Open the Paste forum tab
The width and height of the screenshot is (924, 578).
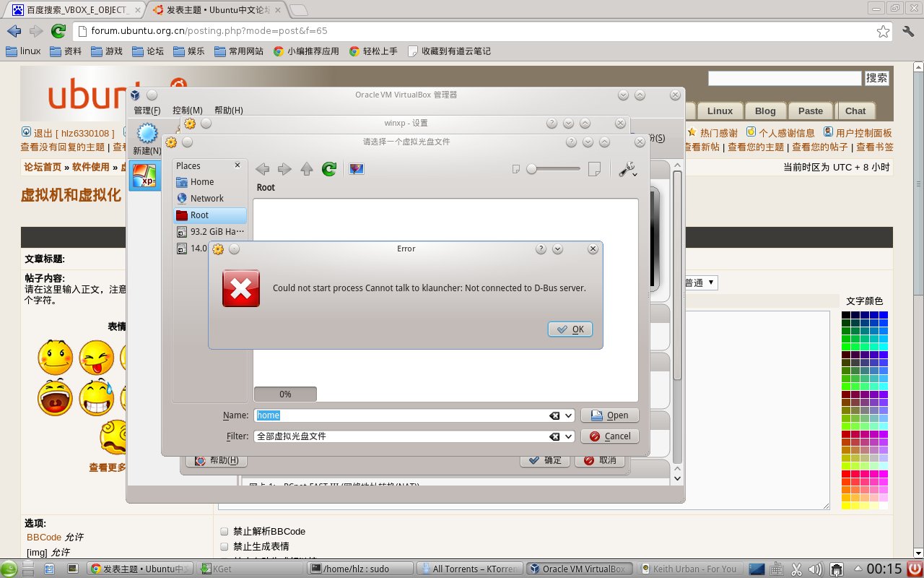coord(811,111)
